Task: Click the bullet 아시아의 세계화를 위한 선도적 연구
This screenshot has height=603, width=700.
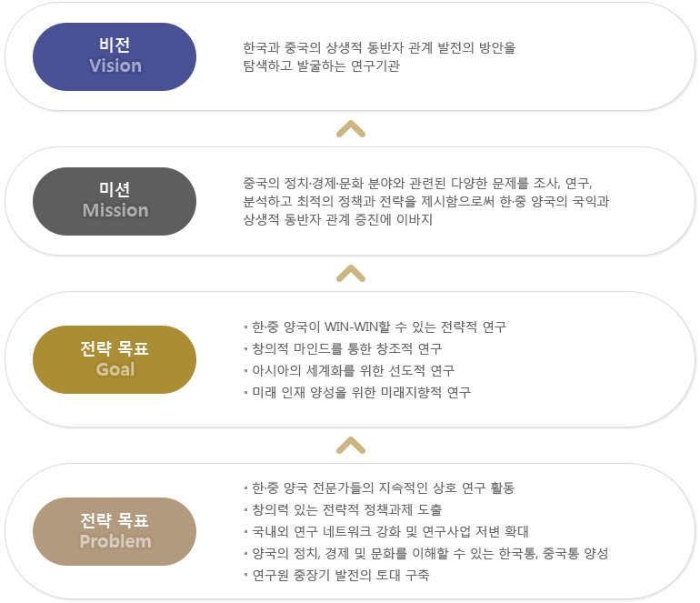Action: [349, 371]
